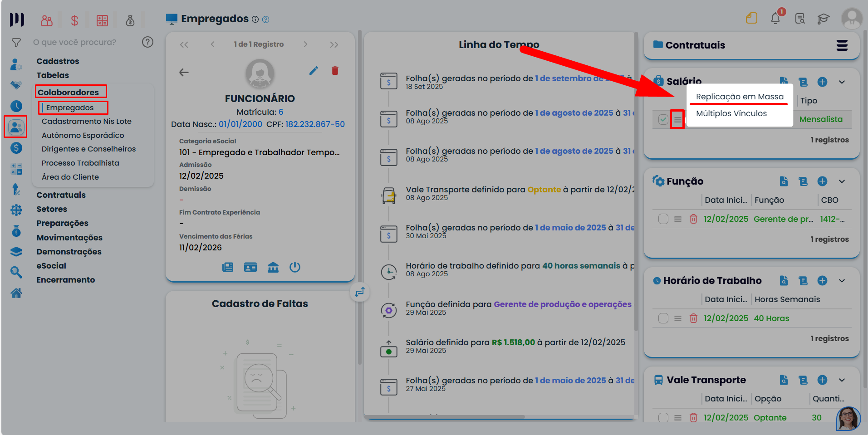Viewport: 868px width, 435px height.
Task: Collapse the Função section chevron
Action: pos(842,181)
